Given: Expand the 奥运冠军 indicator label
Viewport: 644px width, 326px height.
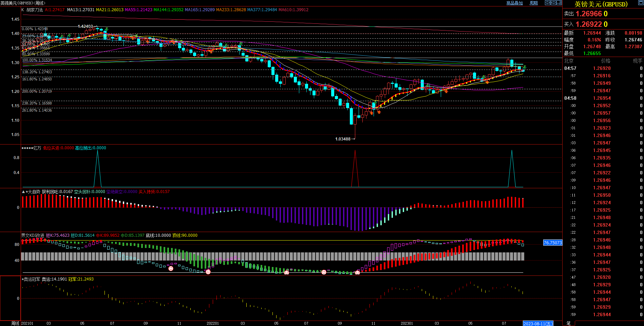Looking at the screenshot, I should coord(32,279).
